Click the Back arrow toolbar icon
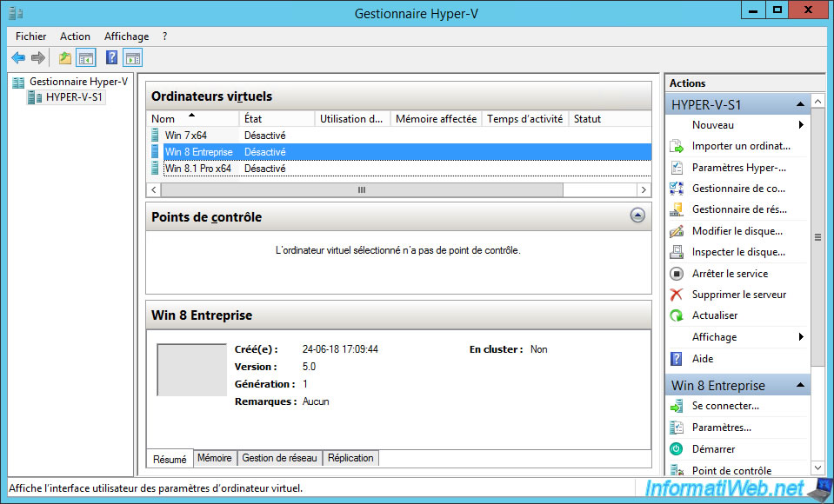The height and width of the screenshot is (504, 834). coord(18,57)
